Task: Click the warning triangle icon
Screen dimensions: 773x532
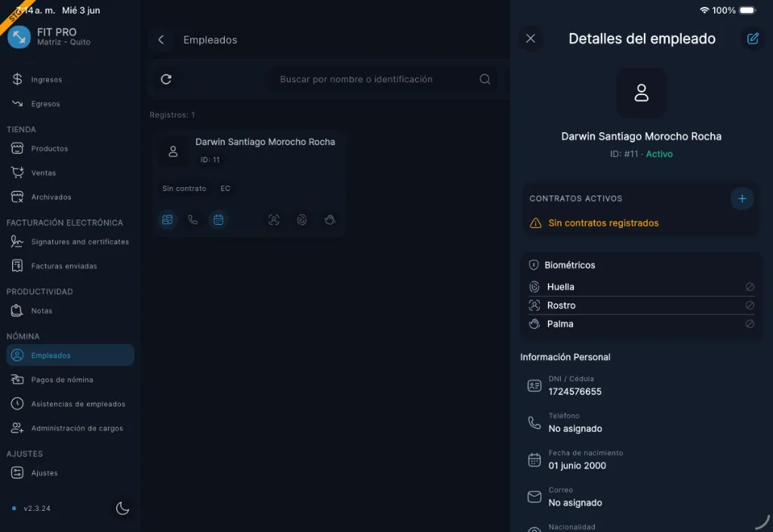Action: pyautogui.click(x=535, y=223)
